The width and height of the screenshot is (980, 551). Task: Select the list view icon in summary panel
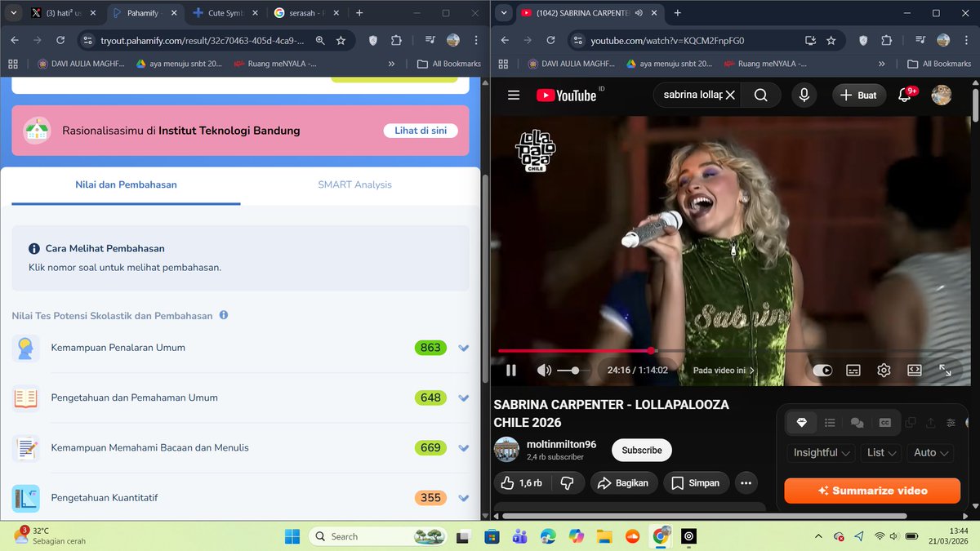coord(830,422)
